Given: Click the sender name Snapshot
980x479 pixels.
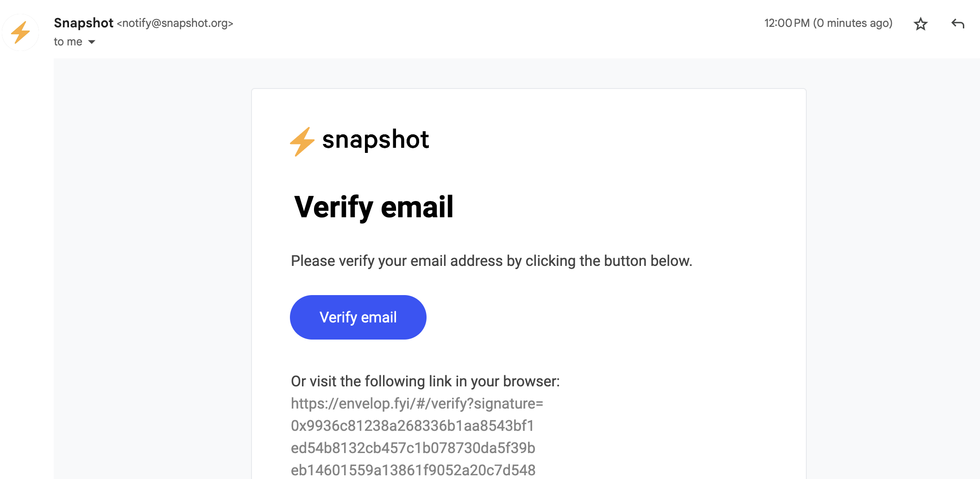Looking at the screenshot, I should pos(83,23).
